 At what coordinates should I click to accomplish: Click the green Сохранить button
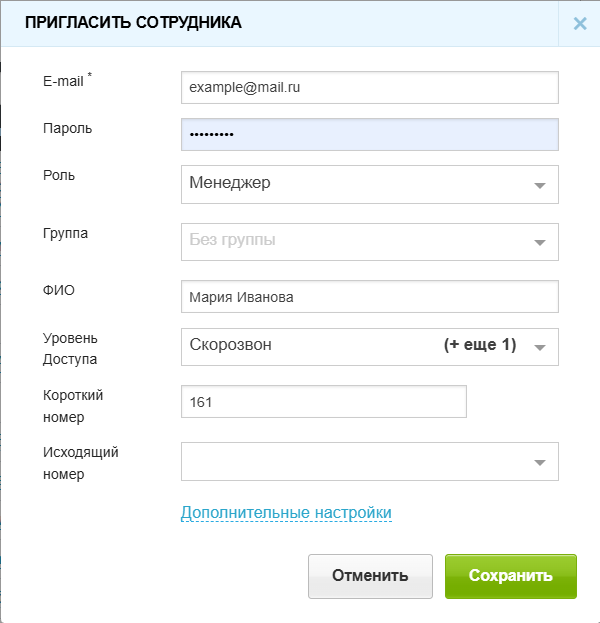(x=510, y=576)
